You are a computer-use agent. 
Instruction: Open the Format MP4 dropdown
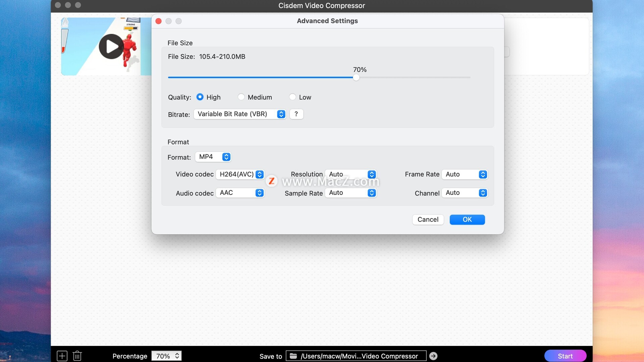tap(213, 157)
